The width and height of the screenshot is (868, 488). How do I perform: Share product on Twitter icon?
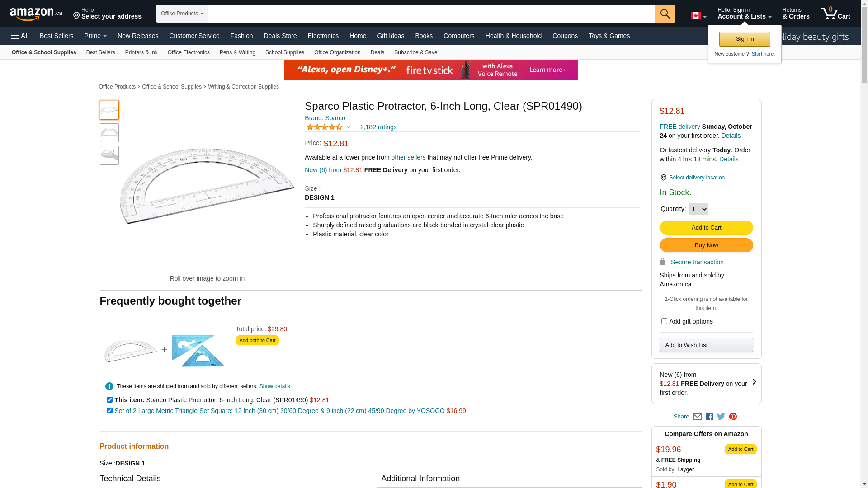721,417
